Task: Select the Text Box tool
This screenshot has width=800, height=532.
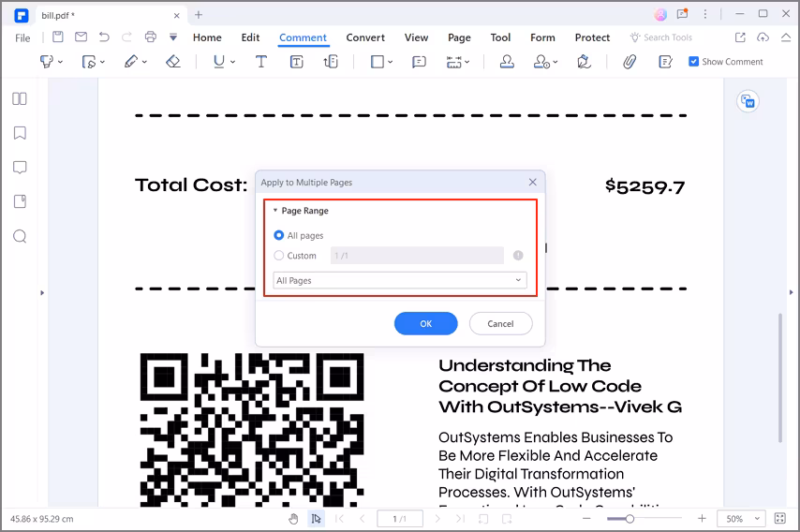Action: [296, 62]
